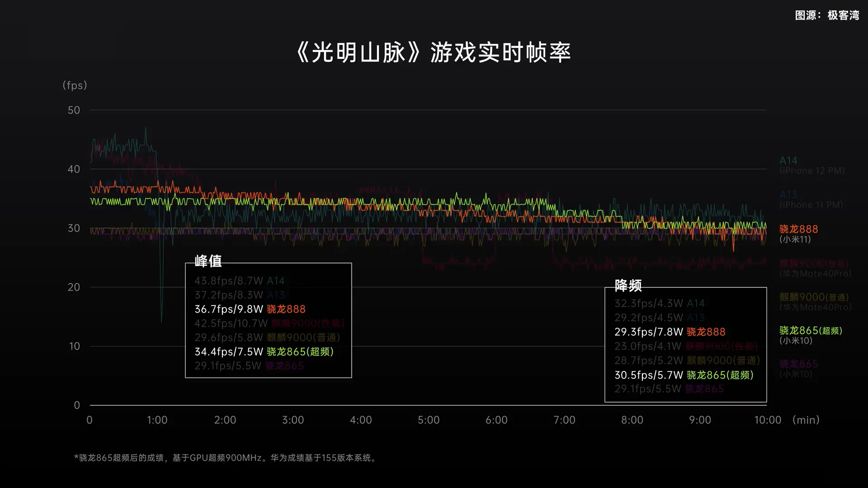Viewport: 868px width, 488px height.
Task: Click the 30.5fps/5.7W 骁龙865(超频) throttled row
Action: [x=684, y=375]
